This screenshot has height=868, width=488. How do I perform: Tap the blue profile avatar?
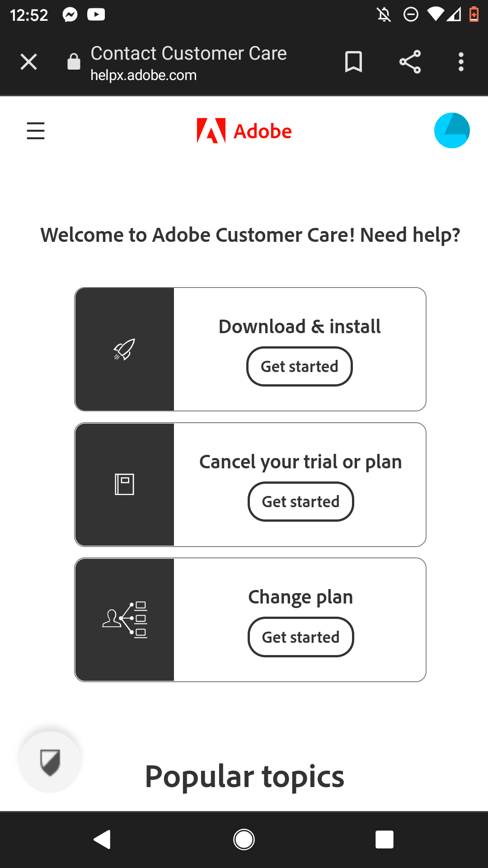[x=451, y=130]
